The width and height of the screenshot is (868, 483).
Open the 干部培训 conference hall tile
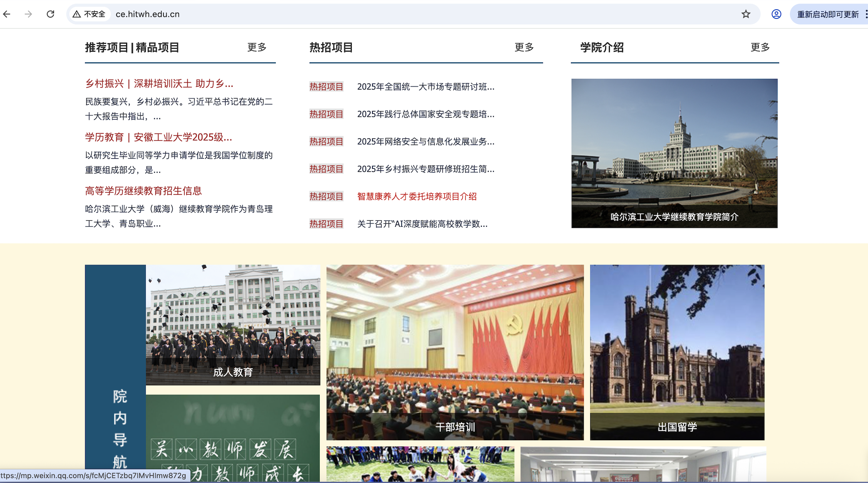pos(455,352)
